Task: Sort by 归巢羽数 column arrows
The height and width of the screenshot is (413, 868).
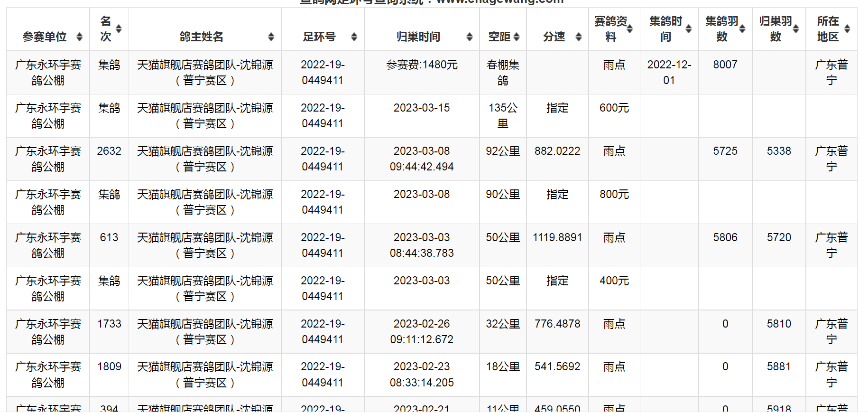Action: [x=796, y=29]
